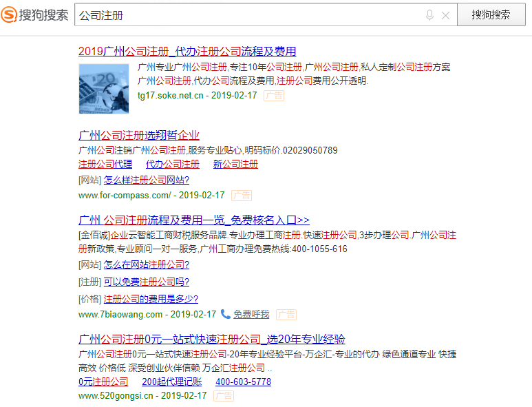Click the 新公司注册 sublink
Viewport: 532px width, 407px height.
coord(235,164)
